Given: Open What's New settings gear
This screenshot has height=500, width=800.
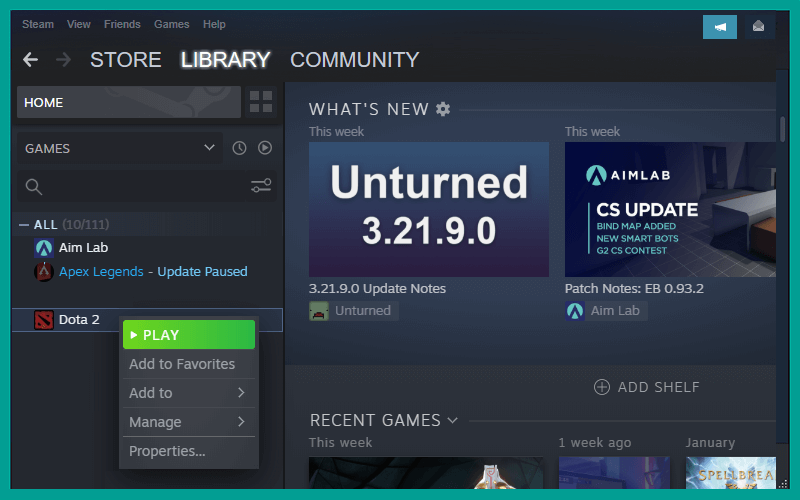Looking at the screenshot, I should coord(443,109).
